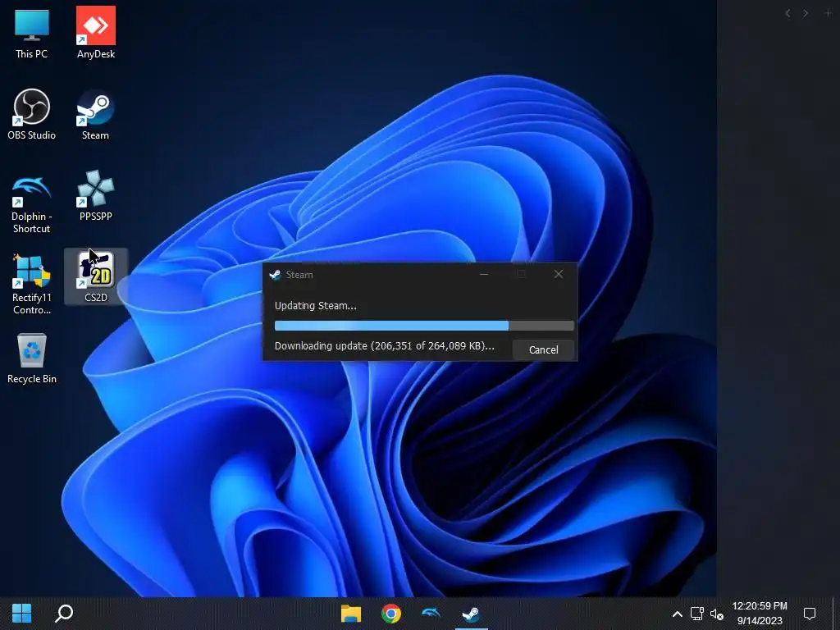Click the 'Downloading update' progress text
The image size is (840, 630).
[x=384, y=346]
